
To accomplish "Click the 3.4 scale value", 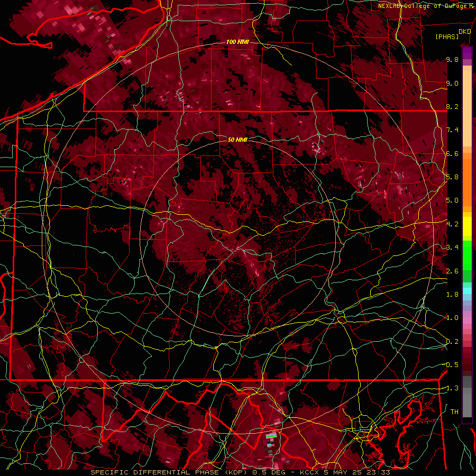I will (x=452, y=248).
